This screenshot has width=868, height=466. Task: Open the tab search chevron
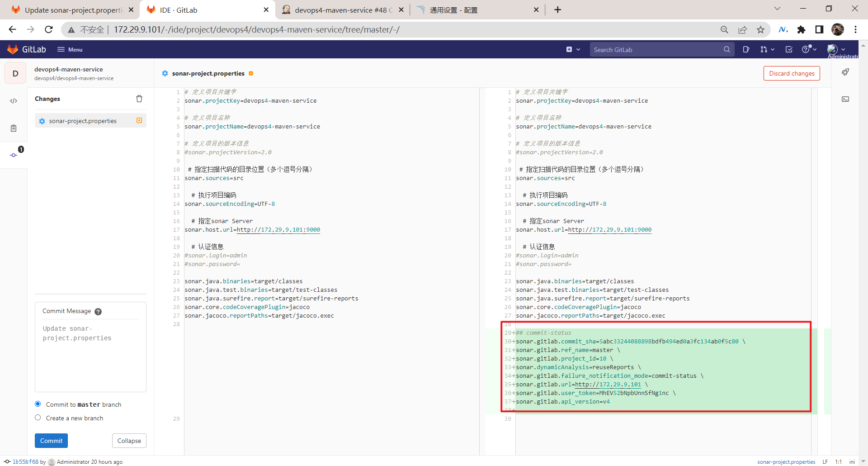point(777,9)
